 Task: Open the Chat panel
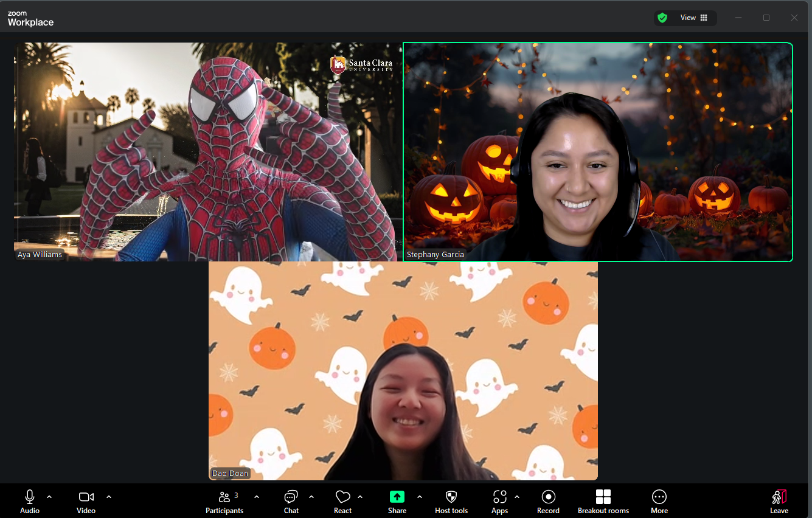[291, 501]
